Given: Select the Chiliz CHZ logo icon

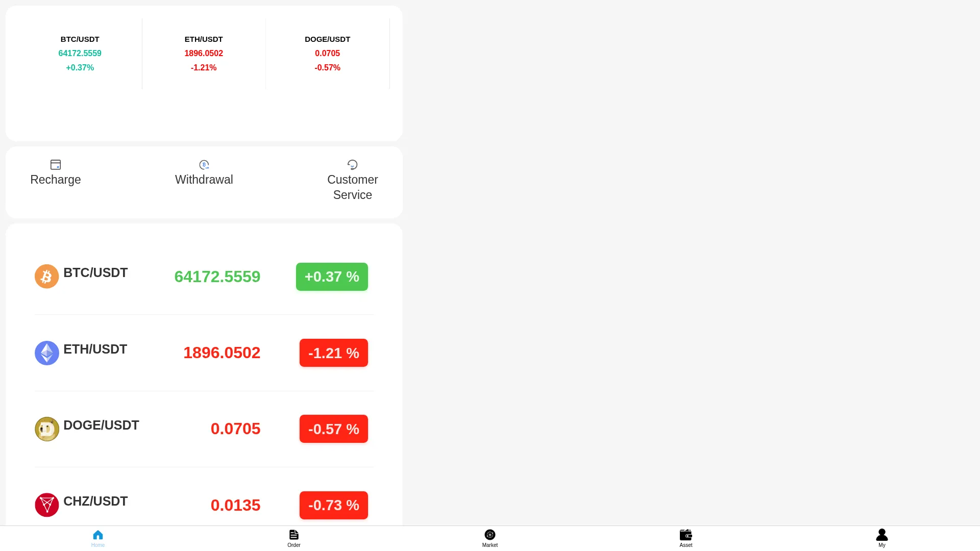Looking at the screenshot, I should coord(46,505).
